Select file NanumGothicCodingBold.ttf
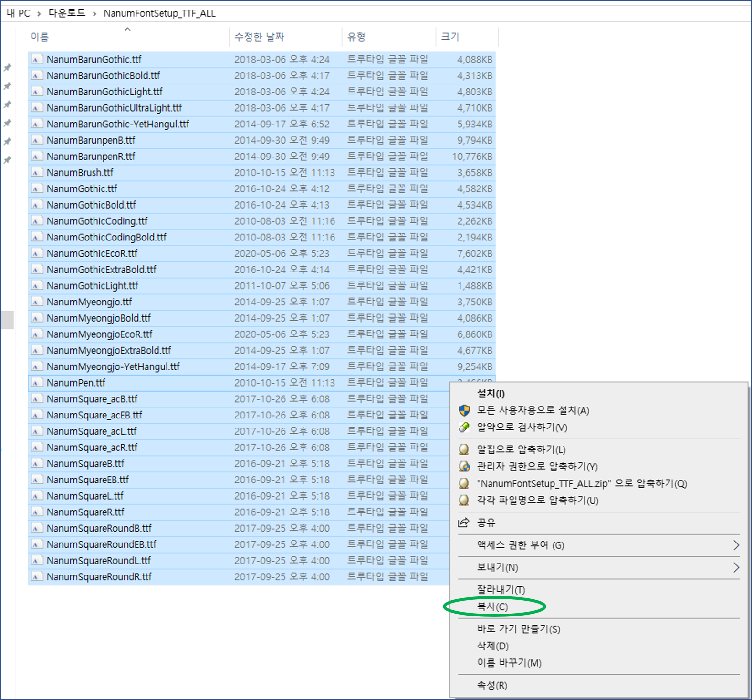752x700 pixels. point(106,237)
